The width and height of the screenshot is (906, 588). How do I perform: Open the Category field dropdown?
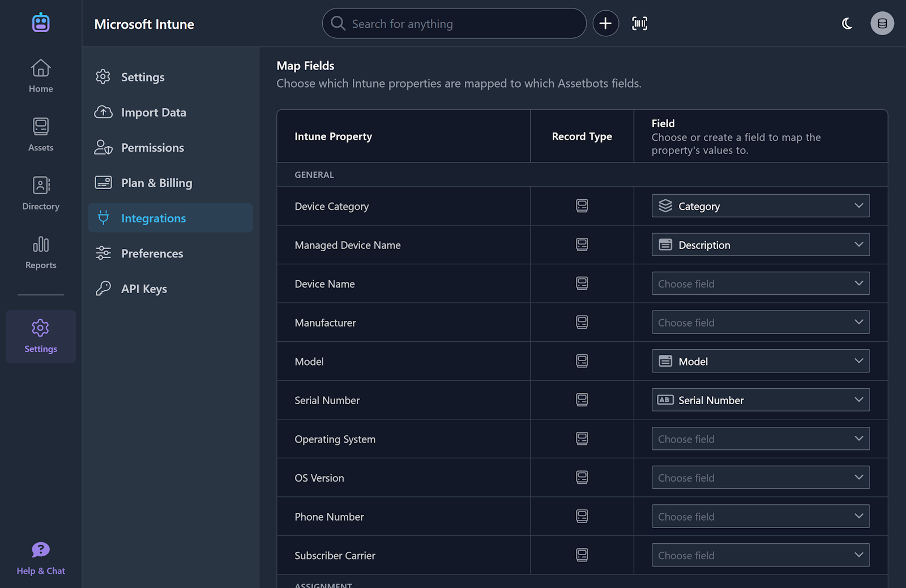tap(760, 206)
